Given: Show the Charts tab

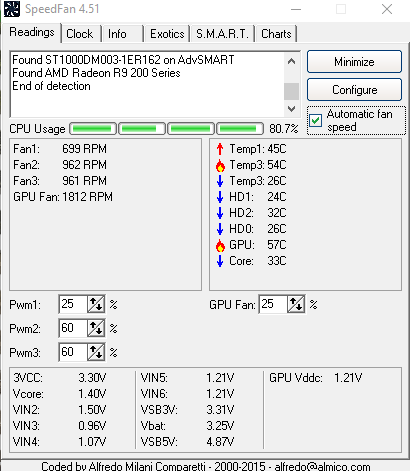Looking at the screenshot, I should pos(276,34).
